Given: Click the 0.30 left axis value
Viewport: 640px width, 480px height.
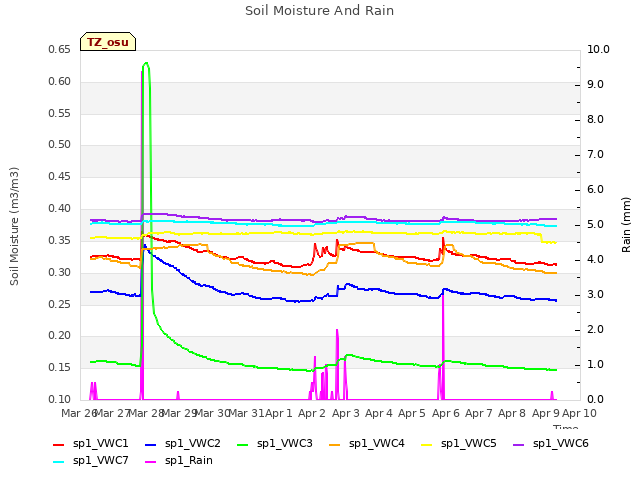Looking at the screenshot, I should [60, 272].
